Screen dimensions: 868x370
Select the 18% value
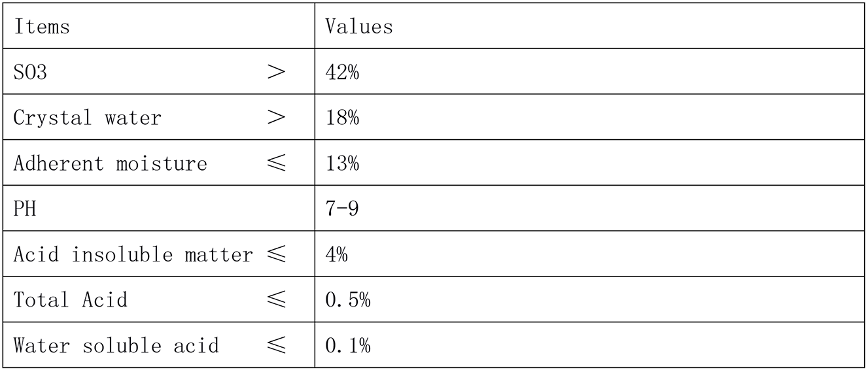[x=342, y=118]
